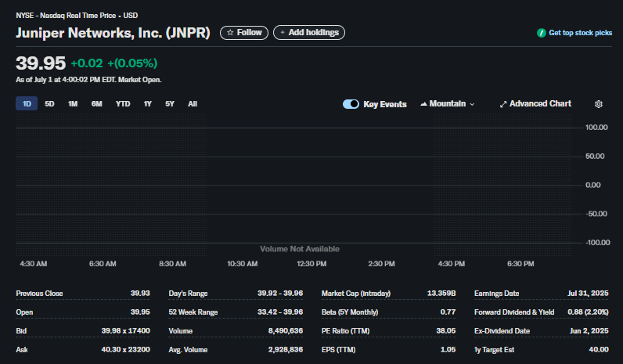Click Day's Range value 39.92 - 39.96
Viewport: 623px width, 364px height.
pos(280,294)
